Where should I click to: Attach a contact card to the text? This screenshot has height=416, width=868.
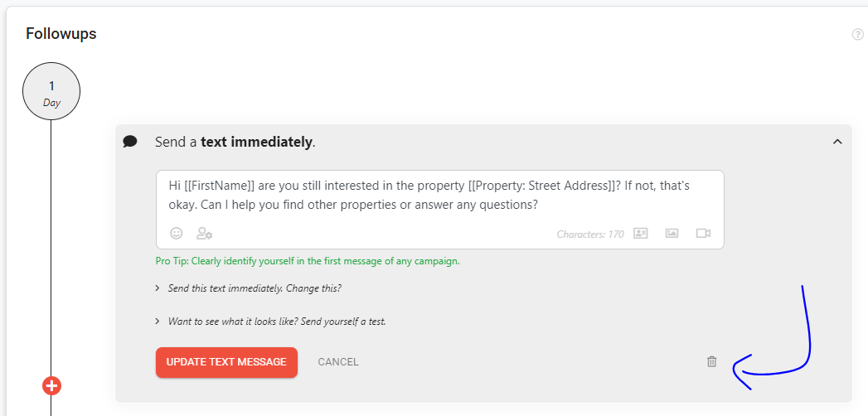click(x=641, y=234)
